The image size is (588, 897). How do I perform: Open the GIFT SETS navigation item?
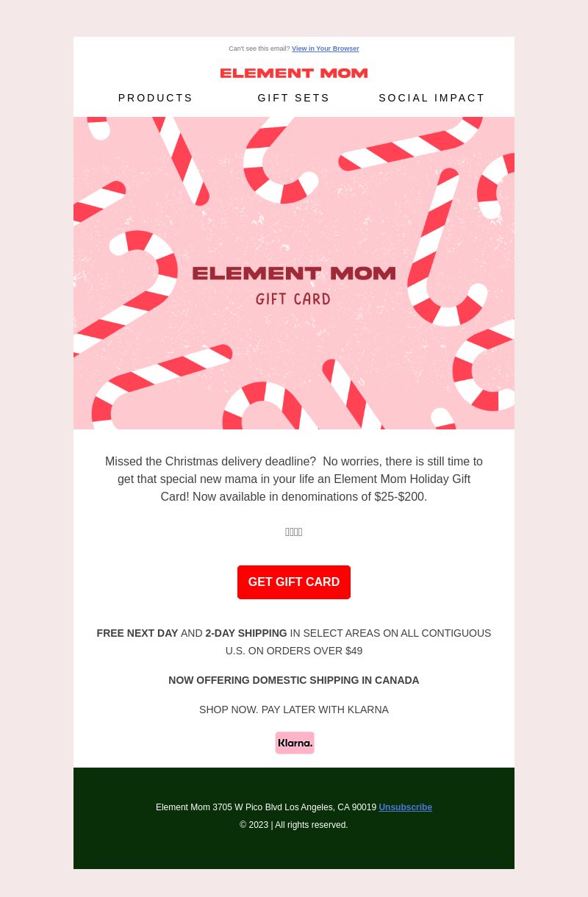tap(294, 98)
